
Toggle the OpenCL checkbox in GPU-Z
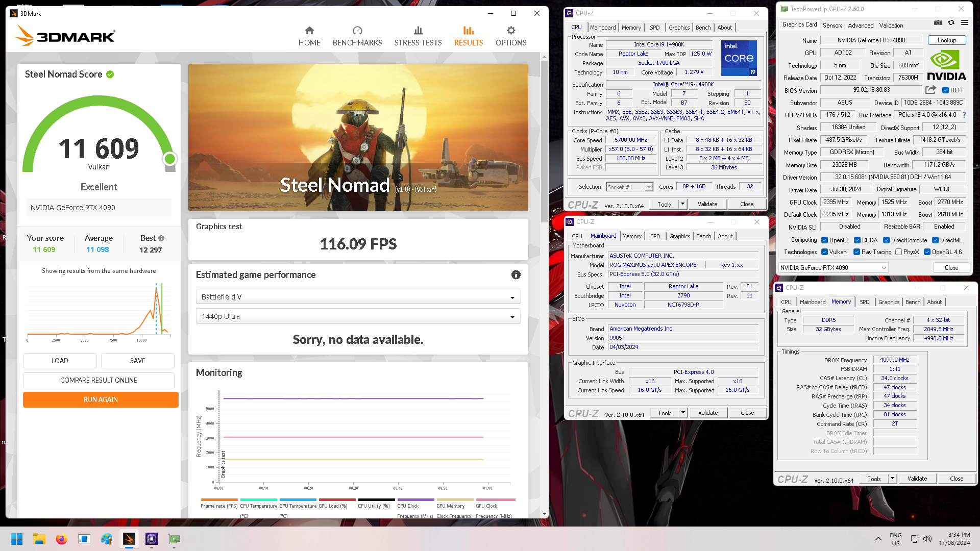pyautogui.click(x=824, y=240)
